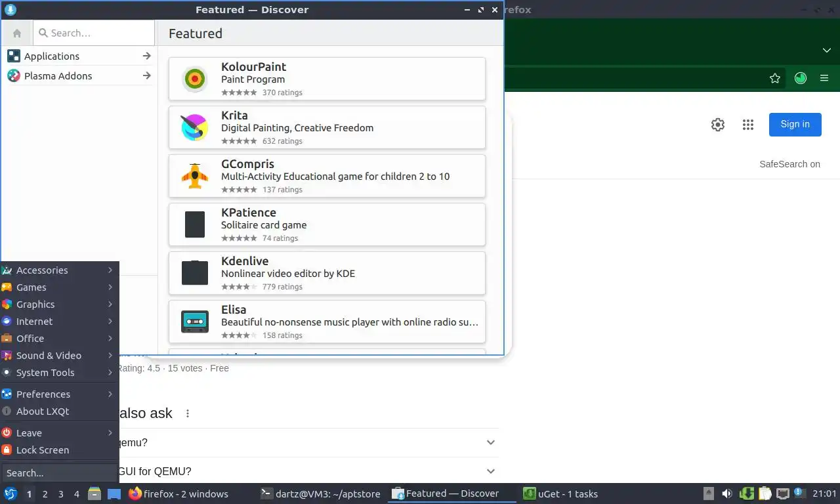This screenshot has height=504, width=840.
Task: Switch to virtual desktop 2
Action: coord(45,494)
